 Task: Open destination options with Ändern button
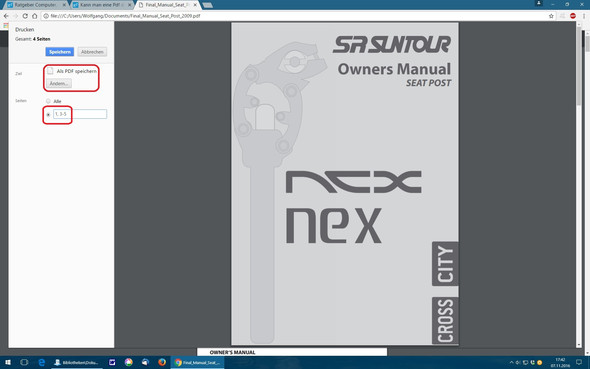(59, 84)
